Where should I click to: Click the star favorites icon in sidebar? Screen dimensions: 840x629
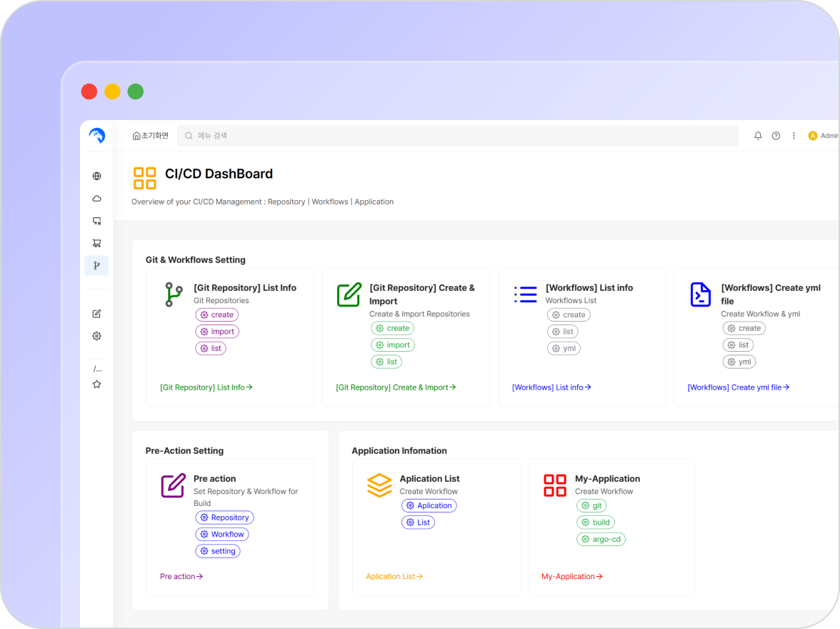coord(96,385)
